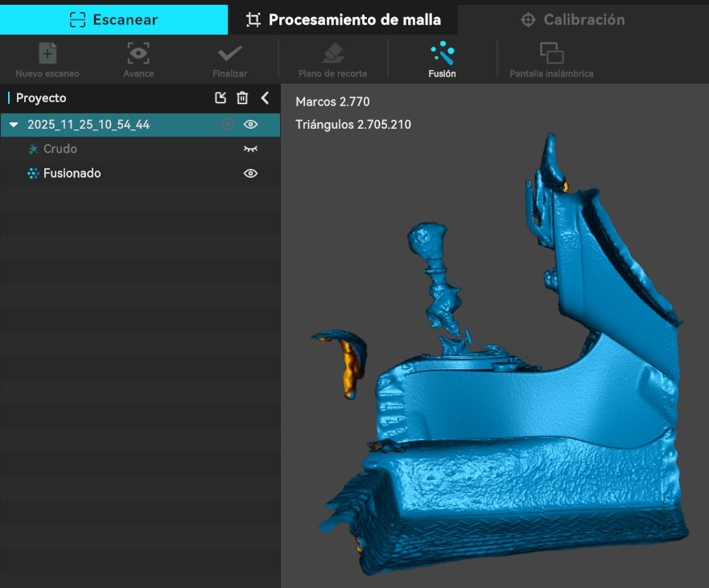Viewport: 709px width, 588px height.
Task: Run the Fusión tool
Action: 442,55
